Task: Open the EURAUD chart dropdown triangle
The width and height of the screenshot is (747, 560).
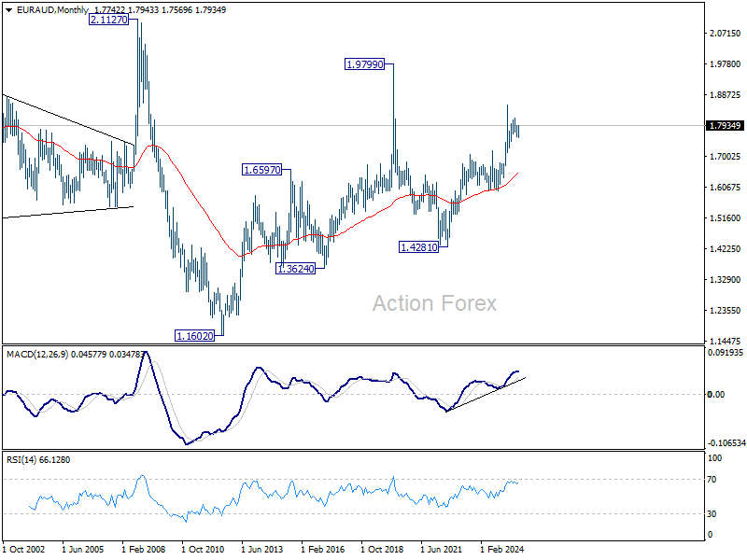Action: coord(8,10)
